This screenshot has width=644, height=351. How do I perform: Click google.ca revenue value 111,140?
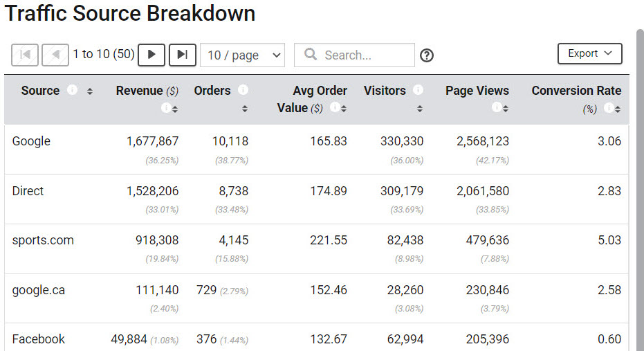tap(157, 290)
